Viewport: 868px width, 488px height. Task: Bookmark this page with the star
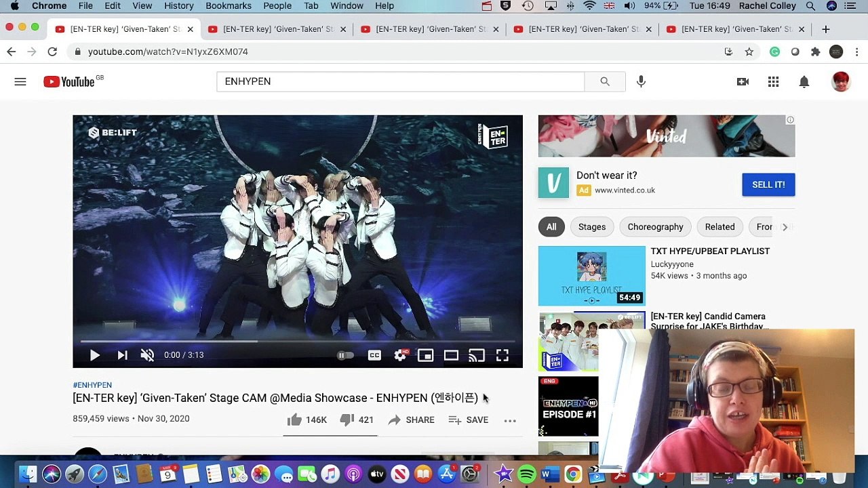749,52
